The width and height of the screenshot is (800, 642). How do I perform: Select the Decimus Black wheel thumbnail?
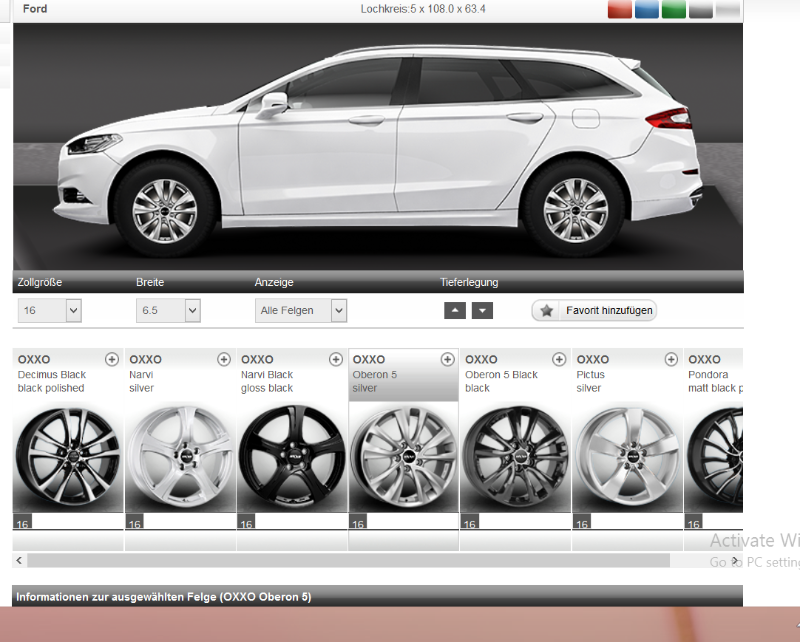(x=68, y=457)
